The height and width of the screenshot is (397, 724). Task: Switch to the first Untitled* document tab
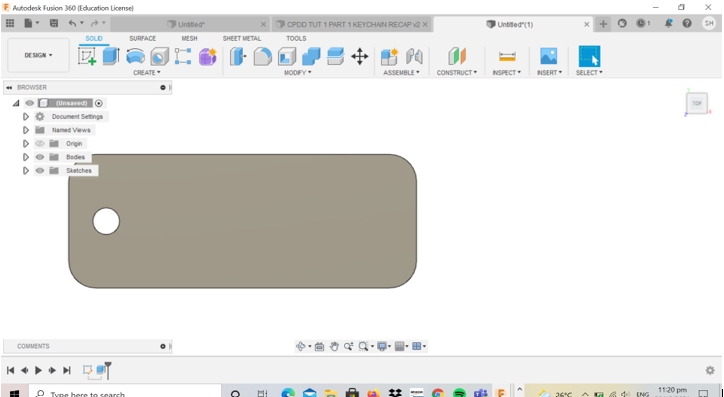tap(190, 24)
